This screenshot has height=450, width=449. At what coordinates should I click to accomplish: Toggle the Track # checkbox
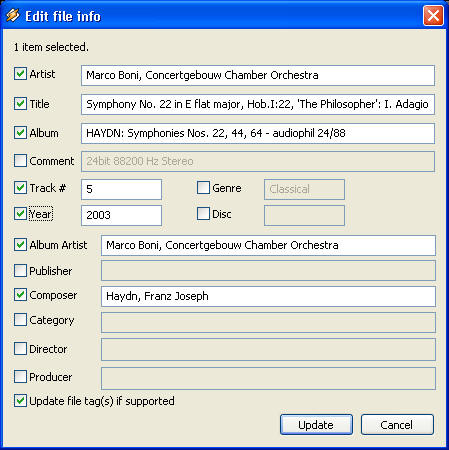pyautogui.click(x=20, y=188)
